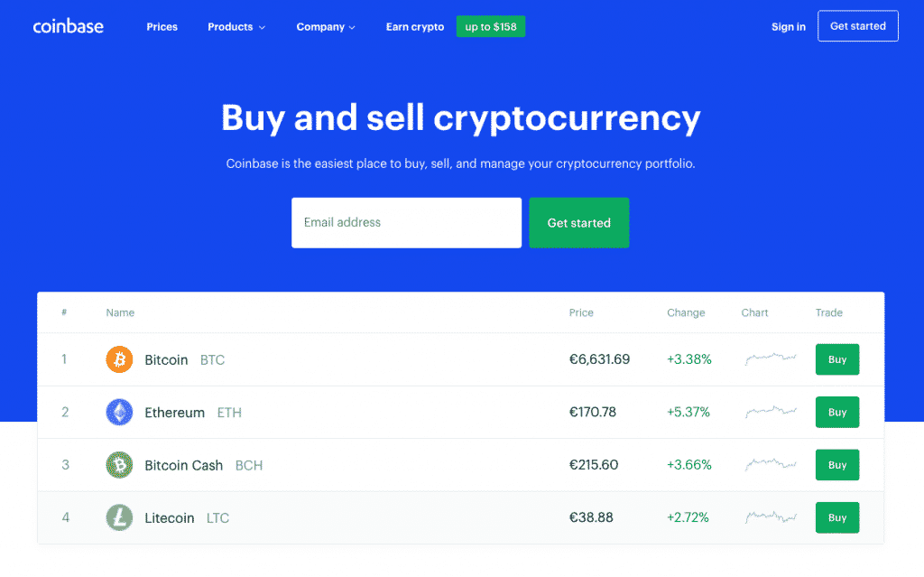Click the Sign in link

tap(789, 27)
